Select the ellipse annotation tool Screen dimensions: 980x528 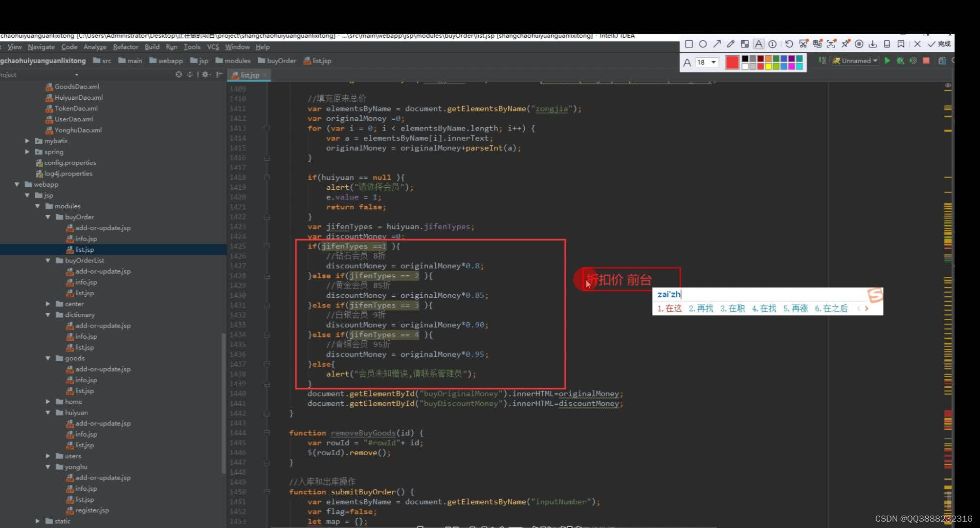pos(703,44)
